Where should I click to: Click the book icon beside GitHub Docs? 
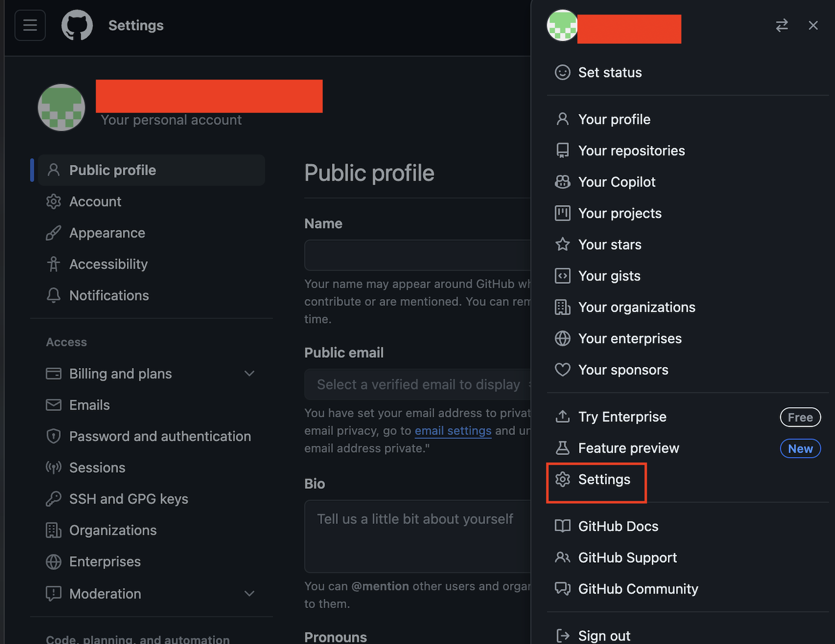pos(562,526)
